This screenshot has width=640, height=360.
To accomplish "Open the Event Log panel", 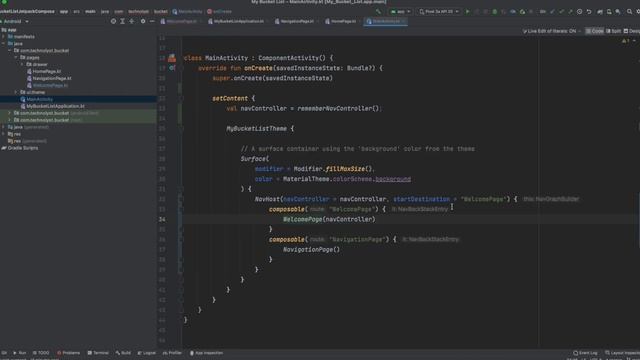I will (585, 353).
